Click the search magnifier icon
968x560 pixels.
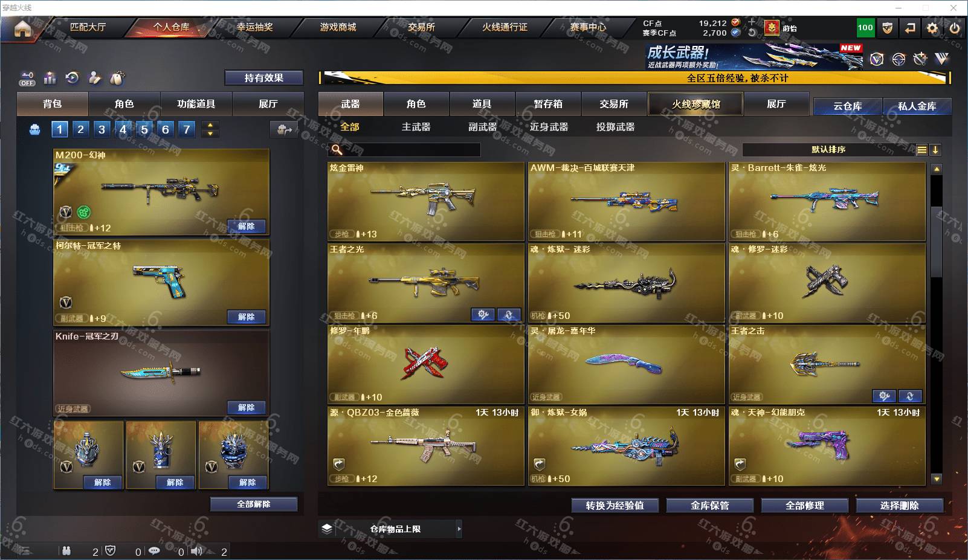pos(337,149)
